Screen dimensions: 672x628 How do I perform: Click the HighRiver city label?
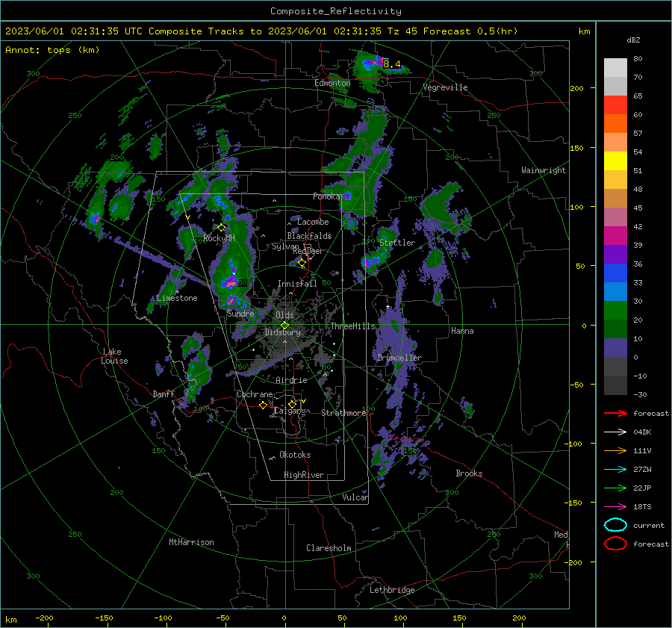point(304,475)
